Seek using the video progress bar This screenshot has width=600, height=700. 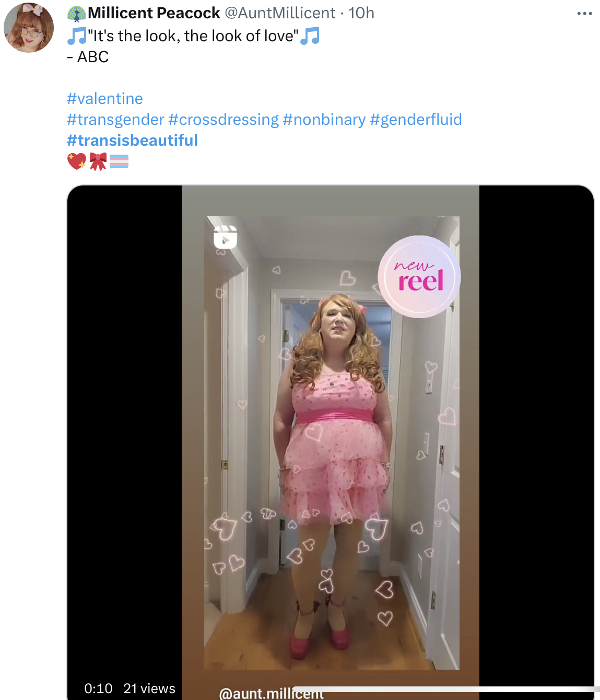(446, 690)
